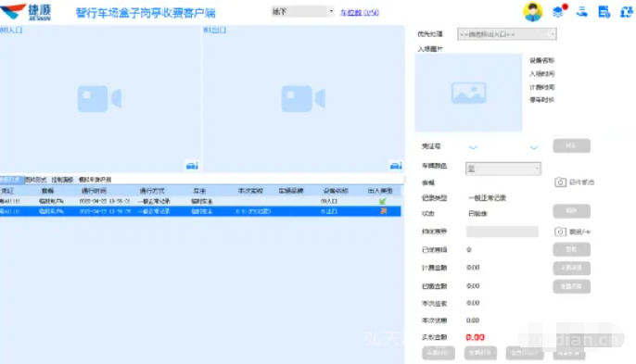Click the red 0.00 amount due value
Screen dimensions: 636x364
click(x=475, y=337)
